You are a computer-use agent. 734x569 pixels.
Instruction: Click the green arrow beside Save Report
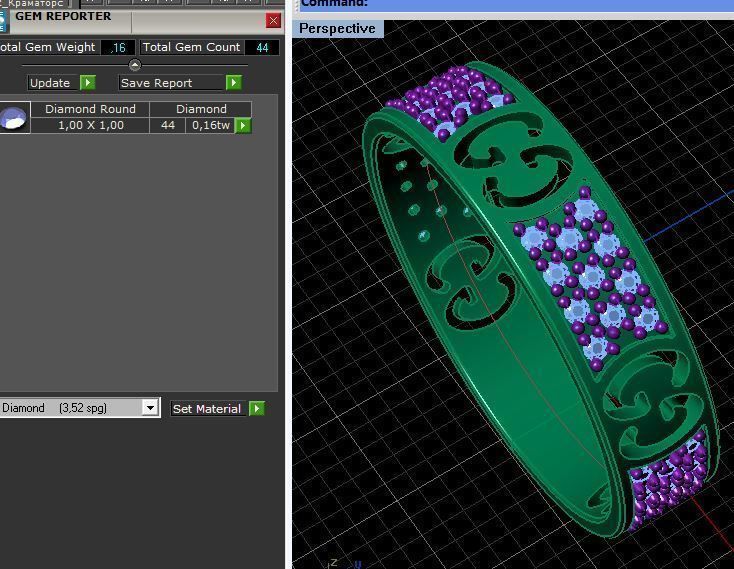234,83
